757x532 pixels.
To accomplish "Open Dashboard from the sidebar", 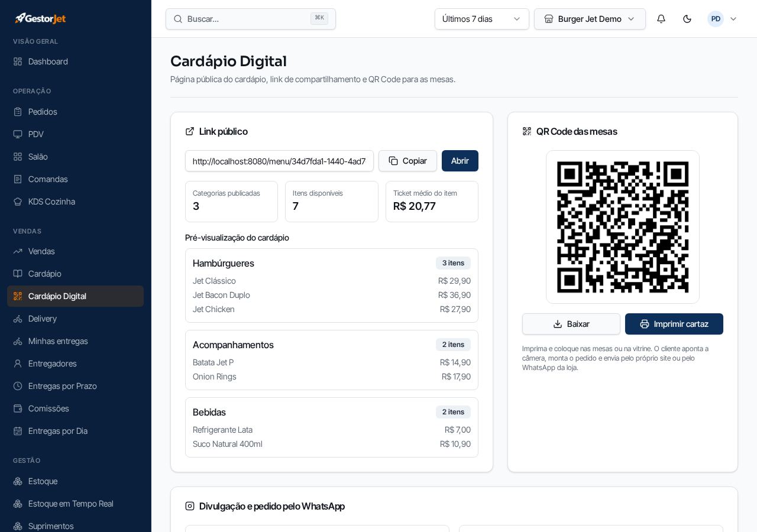I will pyautogui.click(x=75, y=61).
